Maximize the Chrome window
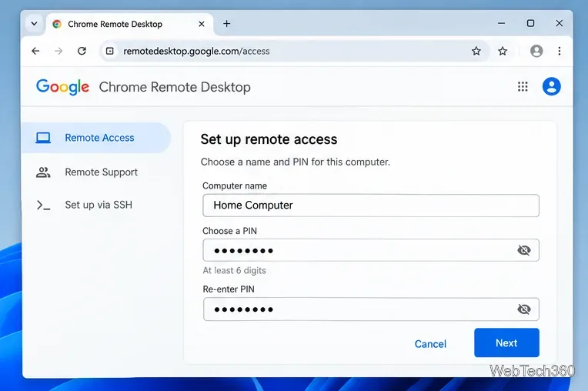The image size is (588, 391). [x=530, y=24]
